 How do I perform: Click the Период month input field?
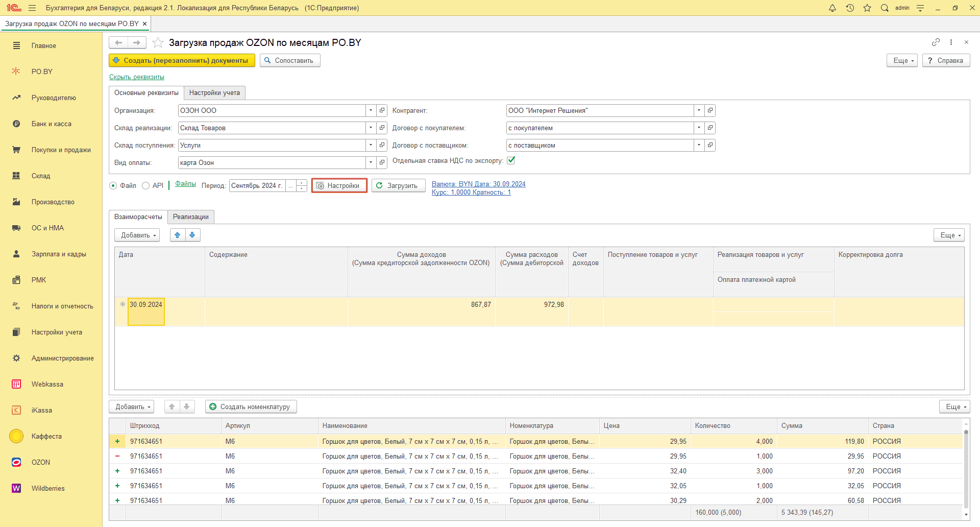(257, 185)
